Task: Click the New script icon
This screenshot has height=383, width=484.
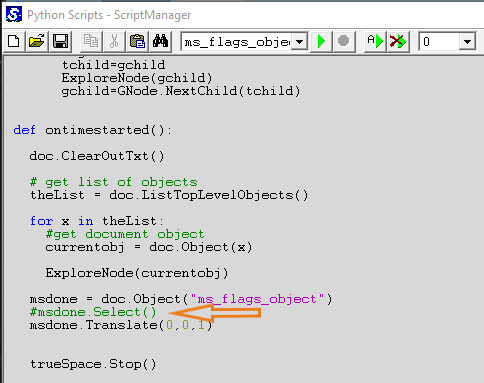Action: (x=14, y=42)
